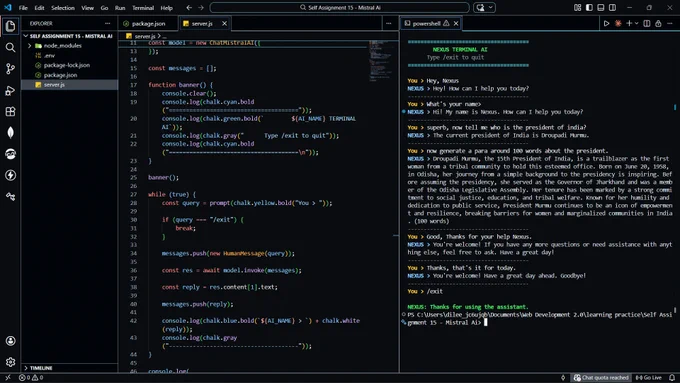
Task: Switch to the package.json editor tab
Action: 148,23
